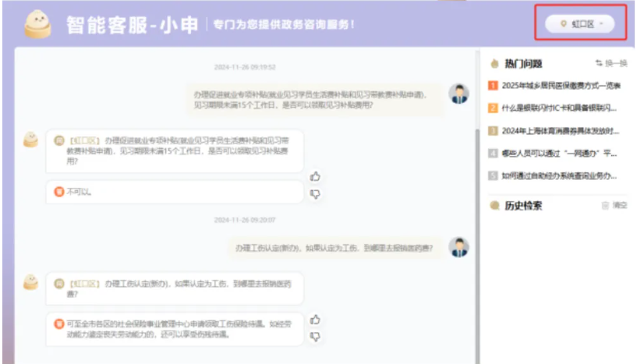Click the 历史检索 section icon
Image resolution: width=644 pixels, height=364 pixels.
click(x=494, y=205)
